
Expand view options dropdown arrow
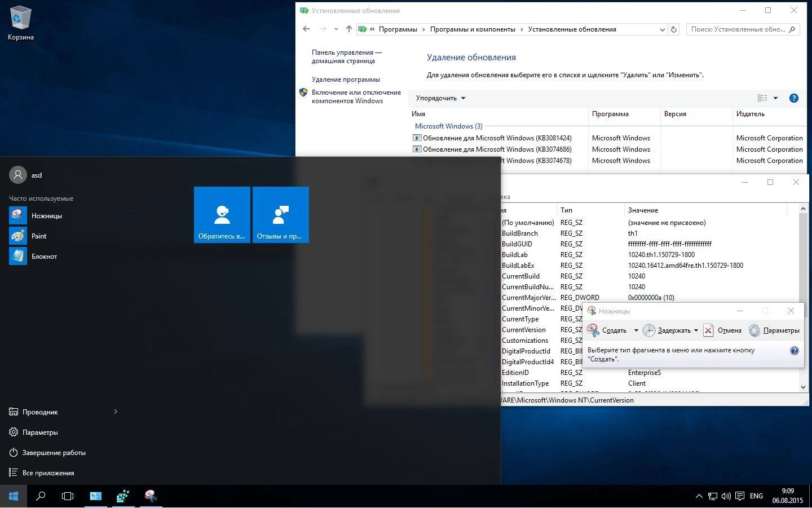click(775, 98)
